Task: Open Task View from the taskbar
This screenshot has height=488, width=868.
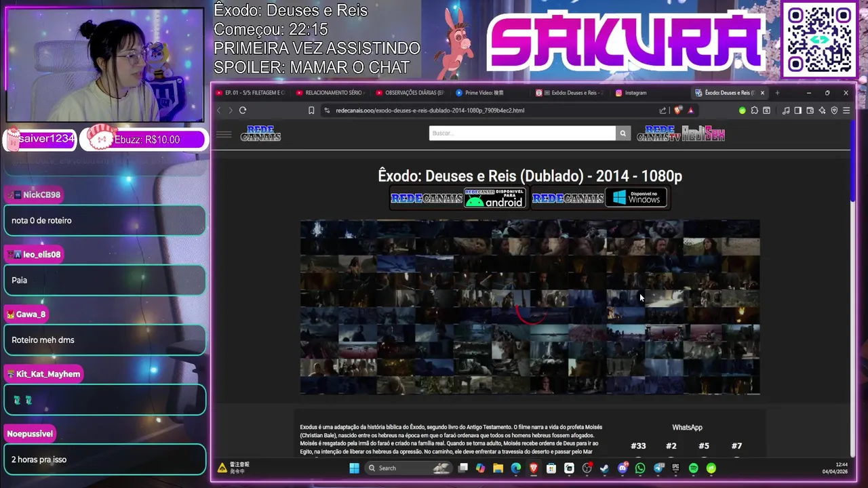Action: tap(463, 468)
